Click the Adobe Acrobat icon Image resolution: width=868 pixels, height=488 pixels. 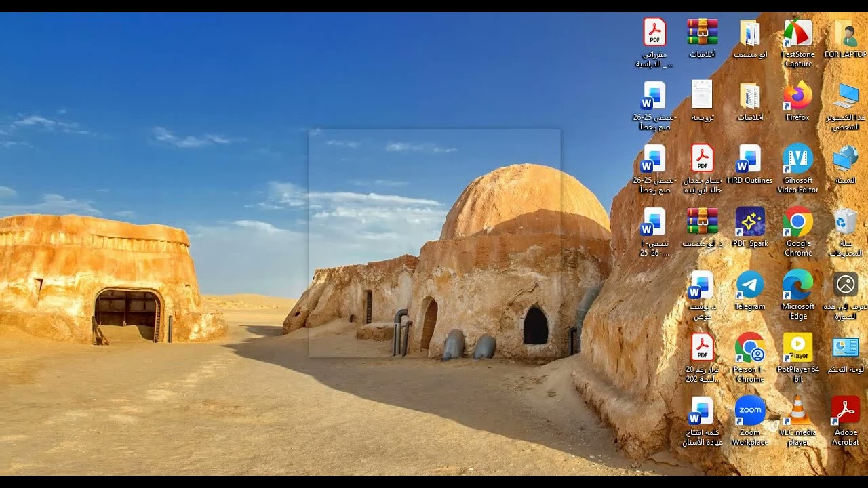[x=846, y=421]
